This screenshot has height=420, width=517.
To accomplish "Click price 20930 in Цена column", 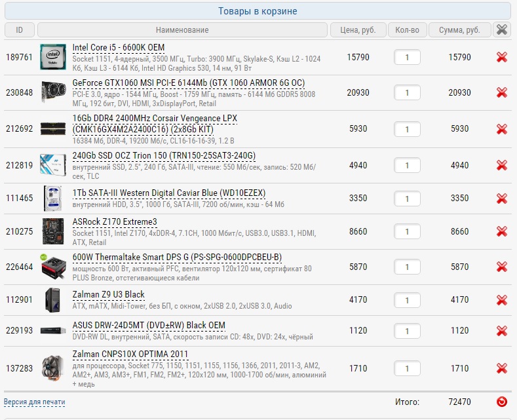I will (358, 92).
